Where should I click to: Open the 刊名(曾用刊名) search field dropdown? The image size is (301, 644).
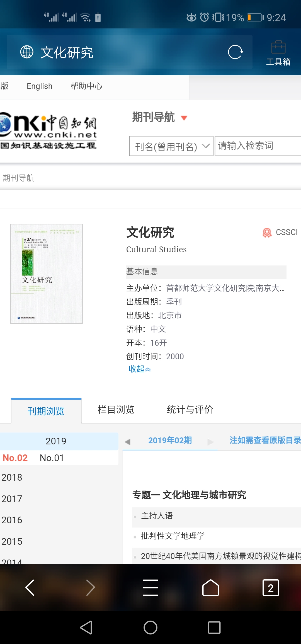pos(171,146)
